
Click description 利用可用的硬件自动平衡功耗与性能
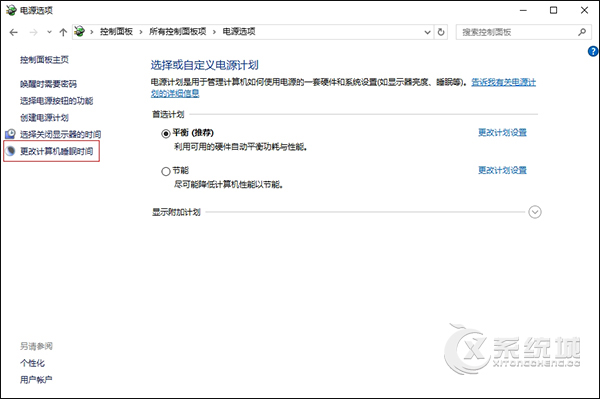pos(241,147)
